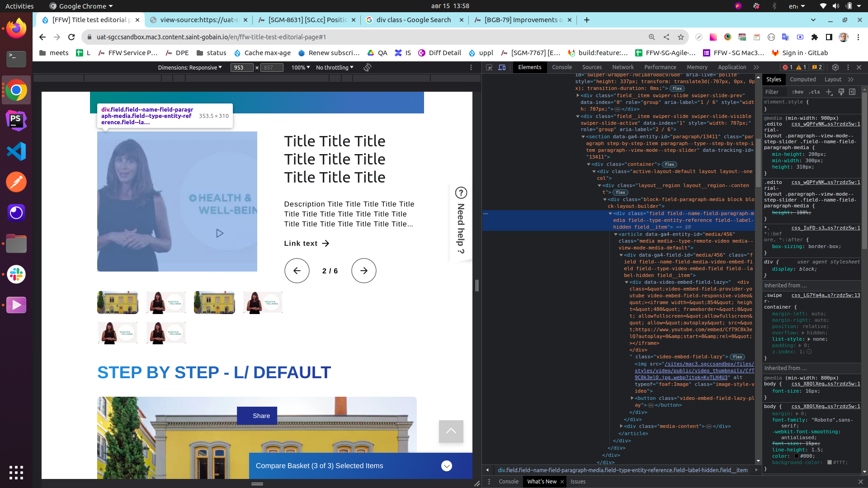
Task: Go to the previous slide arrow
Action: coord(297,271)
